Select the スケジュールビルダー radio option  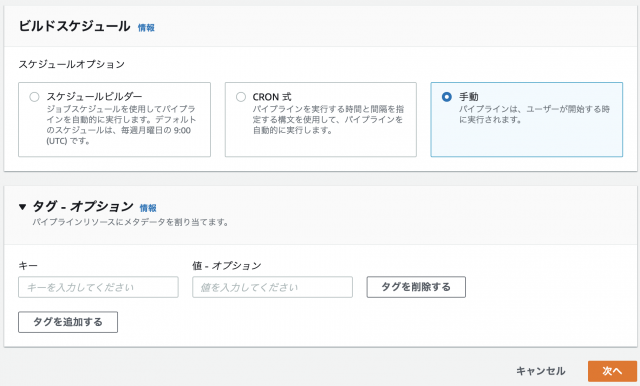(x=34, y=97)
